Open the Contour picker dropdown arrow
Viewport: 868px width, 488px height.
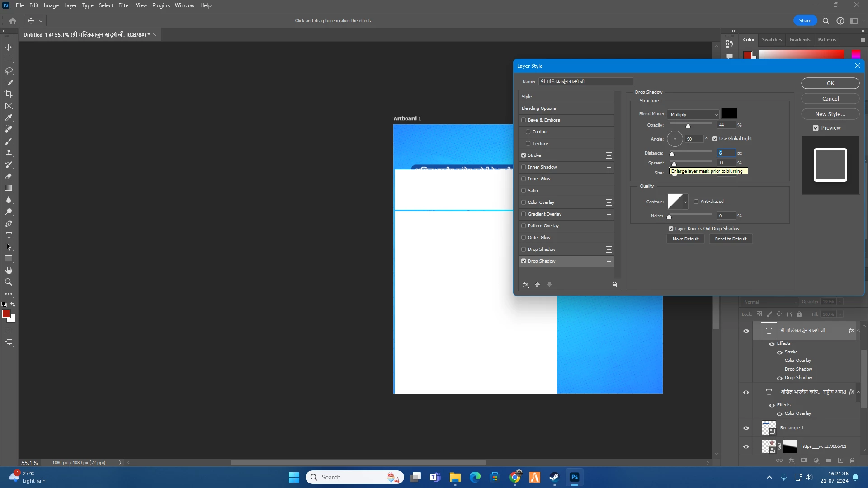pyautogui.click(x=685, y=202)
